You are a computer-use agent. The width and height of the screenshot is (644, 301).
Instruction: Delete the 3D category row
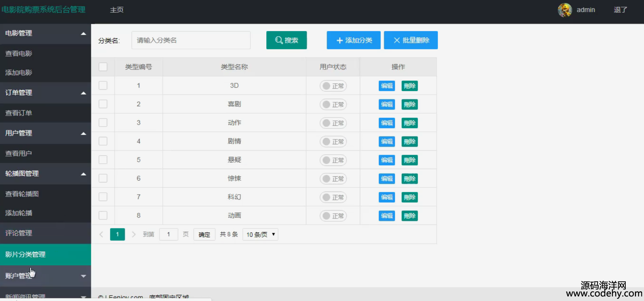pos(410,86)
